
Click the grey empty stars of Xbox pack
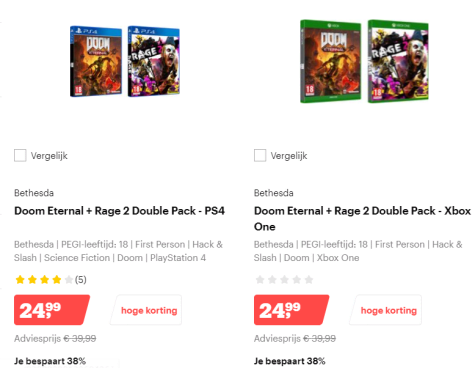click(x=284, y=279)
